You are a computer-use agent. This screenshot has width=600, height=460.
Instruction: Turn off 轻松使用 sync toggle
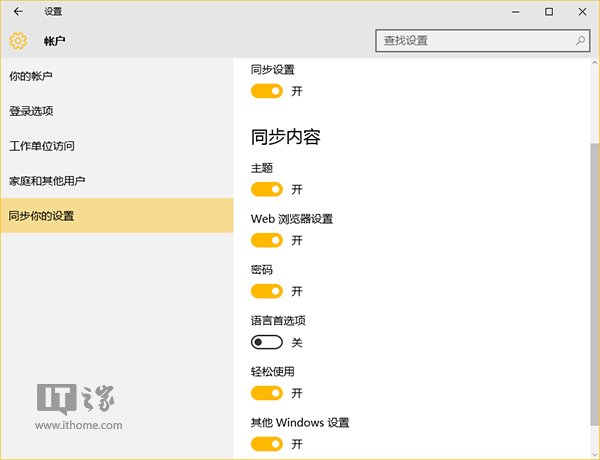(267, 393)
